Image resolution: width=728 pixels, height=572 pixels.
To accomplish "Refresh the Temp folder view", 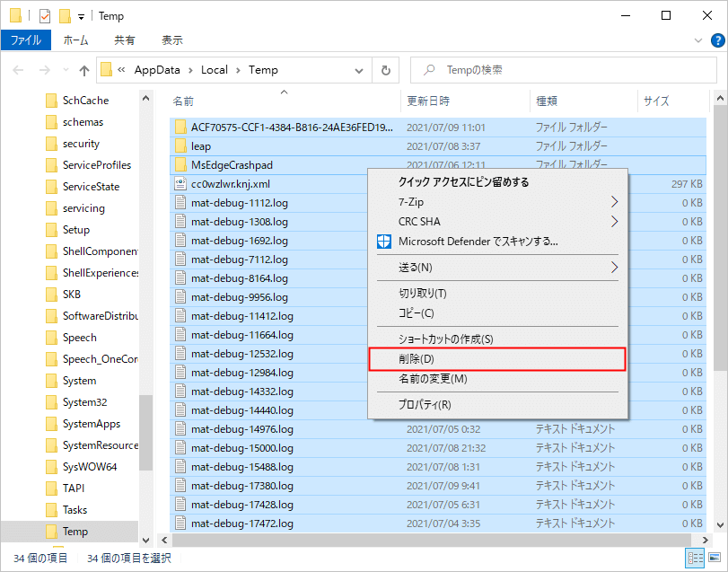I will (x=385, y=70).
